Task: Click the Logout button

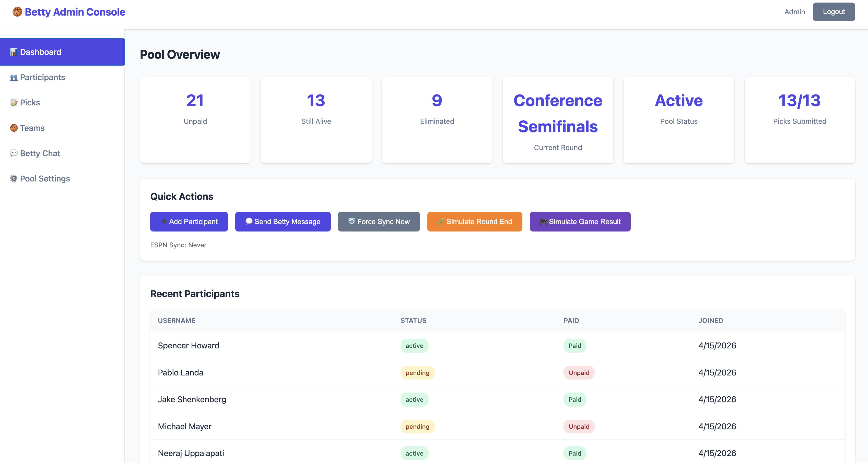Action: [x=834, y=12]
